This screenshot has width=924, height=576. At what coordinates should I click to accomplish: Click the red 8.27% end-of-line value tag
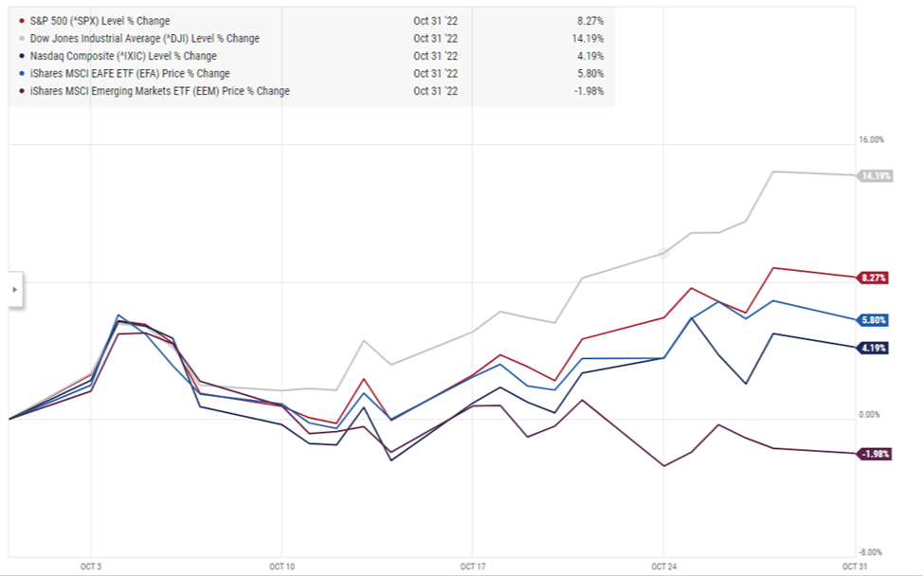873,278
